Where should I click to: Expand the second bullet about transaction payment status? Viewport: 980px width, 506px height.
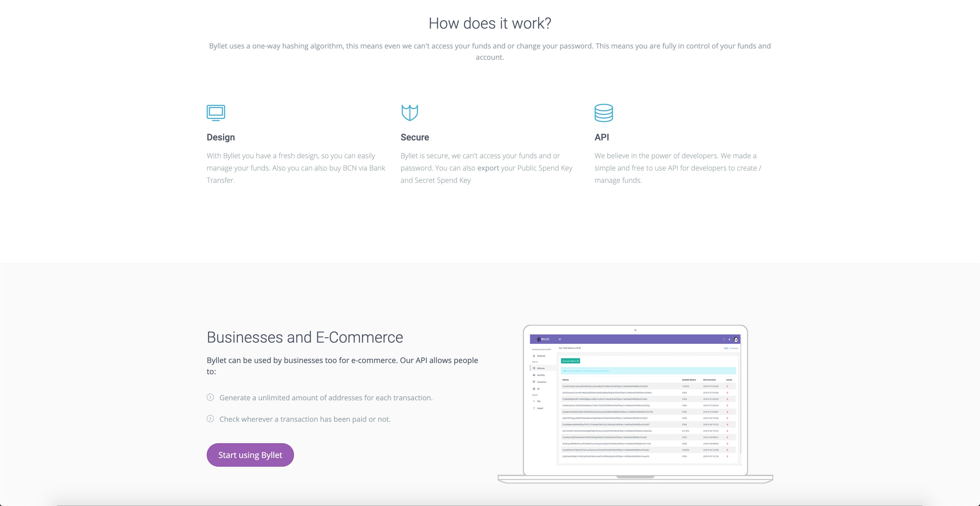tap(210, 419)
